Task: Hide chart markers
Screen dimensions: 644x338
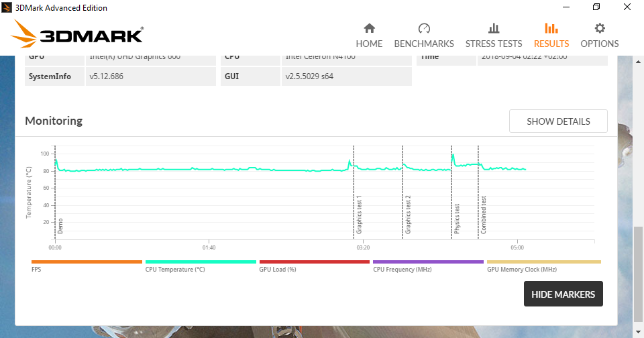Action: (x=563, y=294)
